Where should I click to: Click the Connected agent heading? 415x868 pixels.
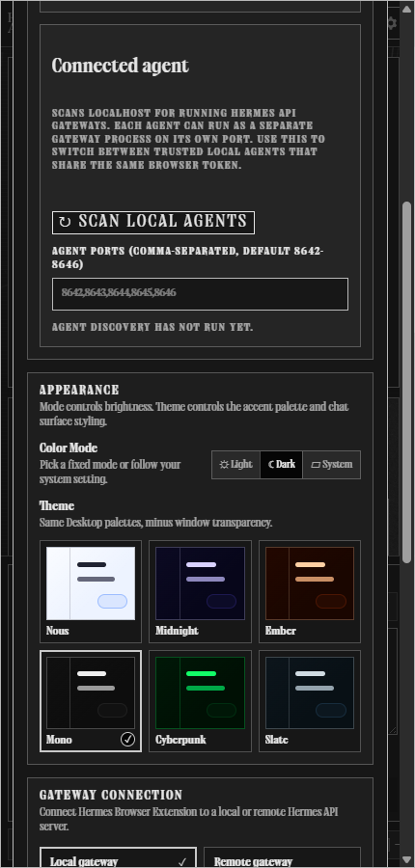point(121,66)
